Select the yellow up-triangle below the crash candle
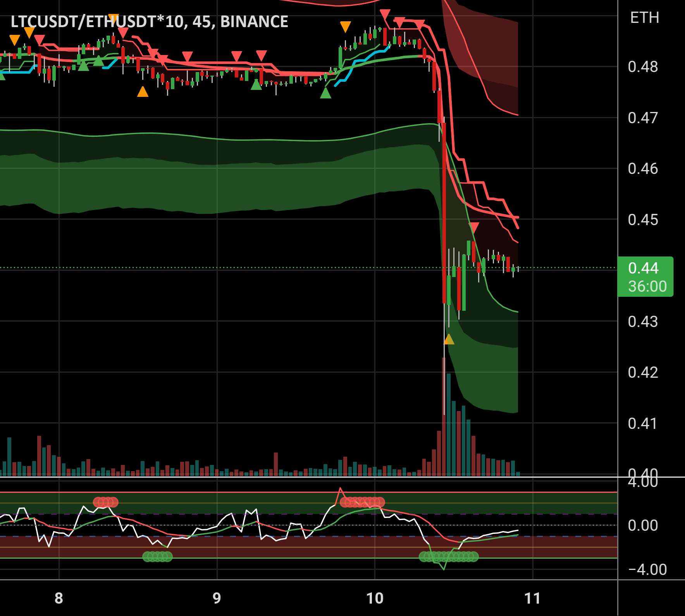Image resolution: width=685 pixels, height=616 pixels. coord(449,339)
